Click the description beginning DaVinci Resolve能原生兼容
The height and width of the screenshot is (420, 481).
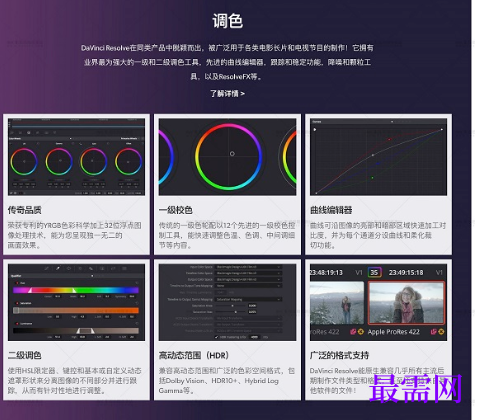point(377,380)
